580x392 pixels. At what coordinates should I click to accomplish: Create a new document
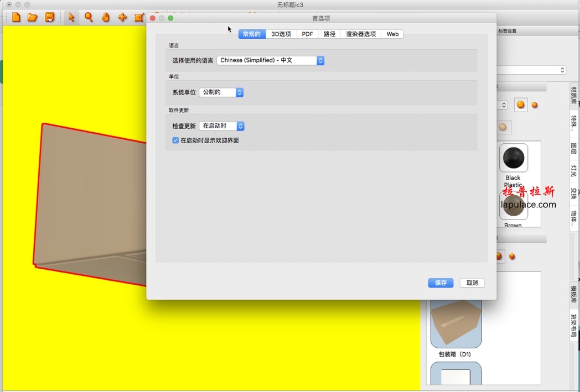coord(15,17)
